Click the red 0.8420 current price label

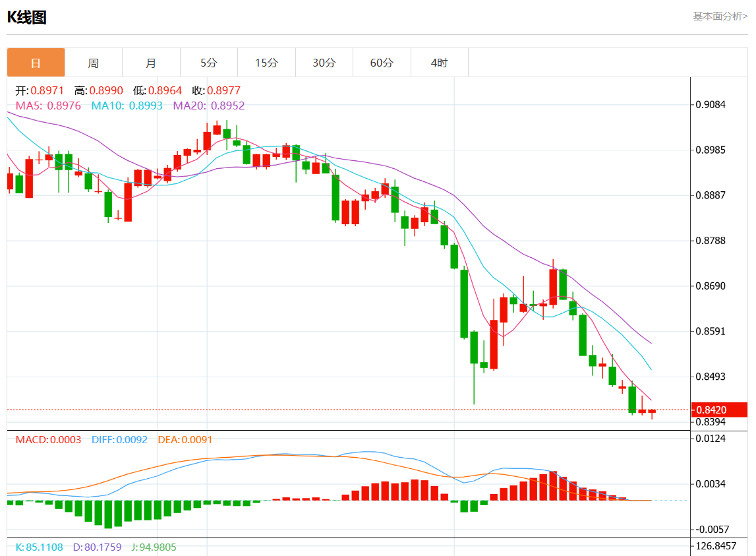point(719,410)
